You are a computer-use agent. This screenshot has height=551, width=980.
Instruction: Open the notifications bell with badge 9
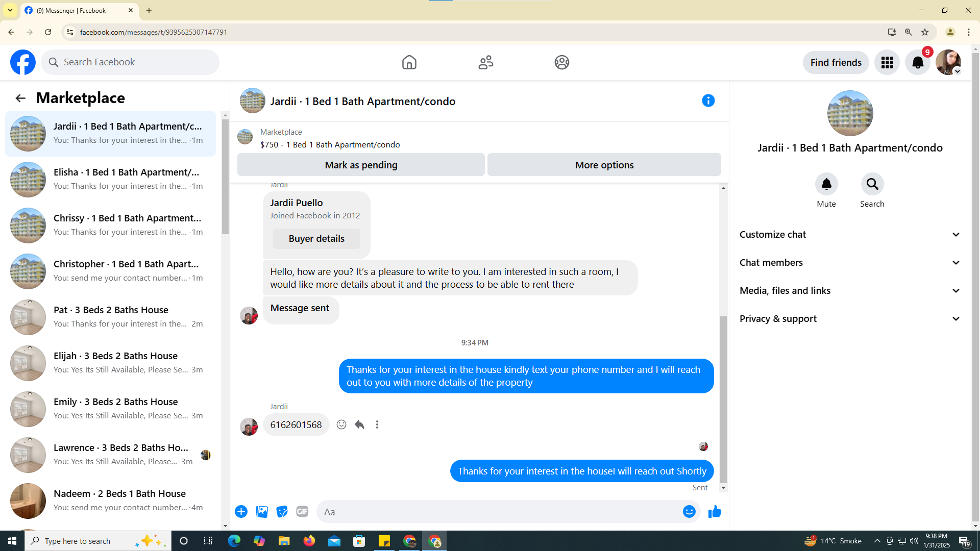point(918,62)
